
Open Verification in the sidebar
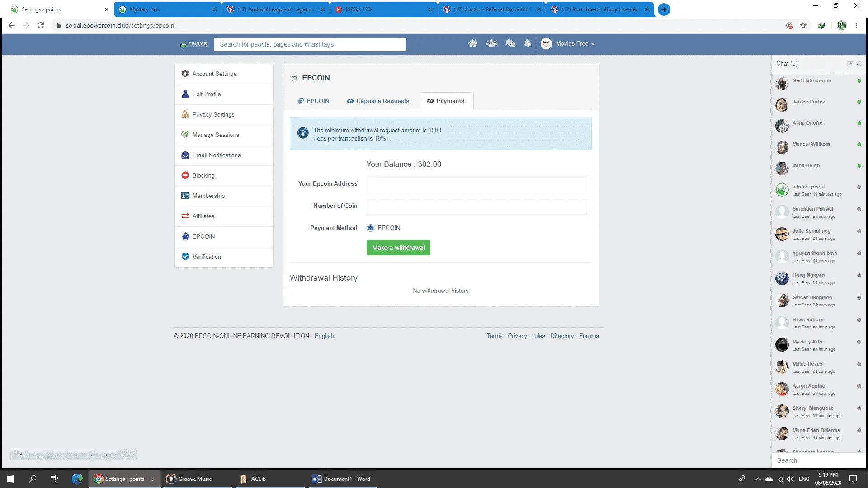coord(224,257)
